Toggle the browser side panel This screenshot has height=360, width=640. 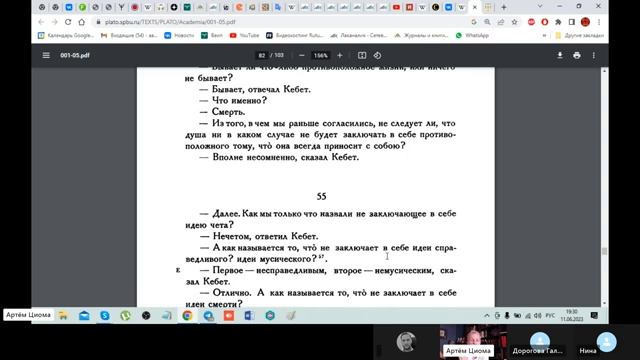[x=571, y=22]
